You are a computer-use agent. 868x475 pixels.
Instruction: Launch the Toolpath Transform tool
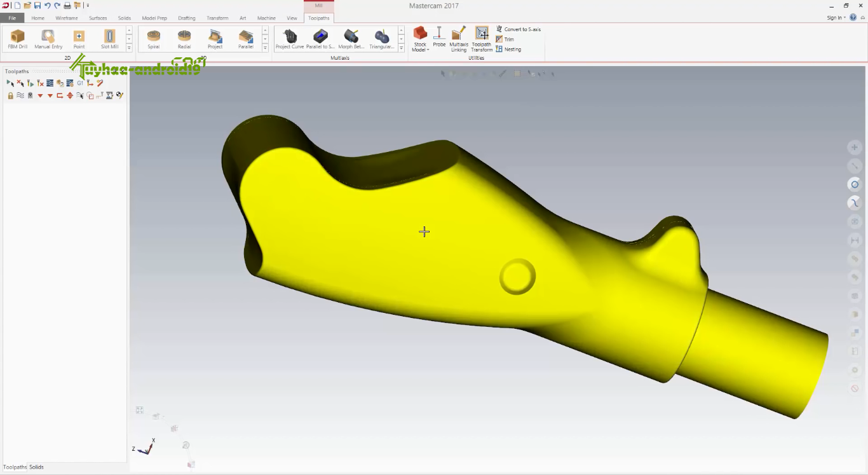click(x=482, y=39)
